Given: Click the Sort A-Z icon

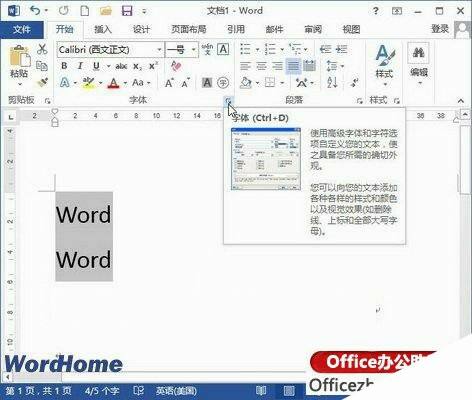Looking at the screenshot, I should pos(332,82).
